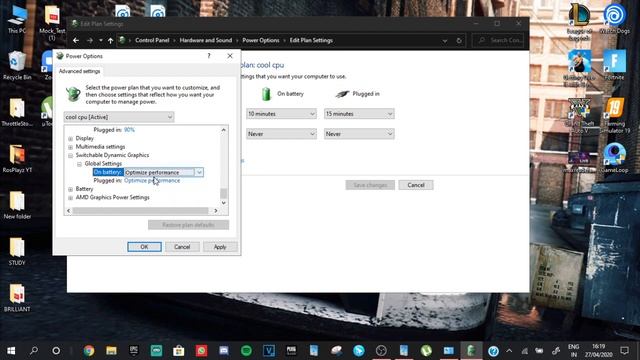
Task: Open Discord from taskbar
Action: pos(224,351)
